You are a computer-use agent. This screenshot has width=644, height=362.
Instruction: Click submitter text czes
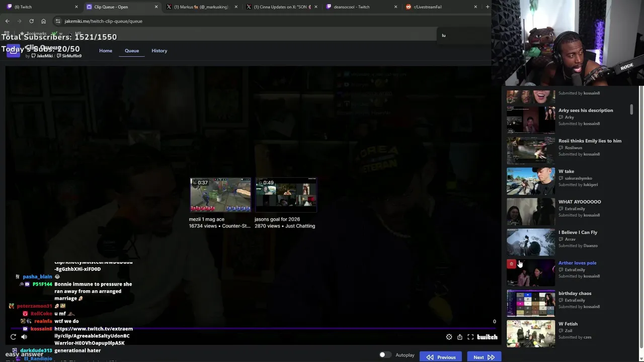point(587,337)
